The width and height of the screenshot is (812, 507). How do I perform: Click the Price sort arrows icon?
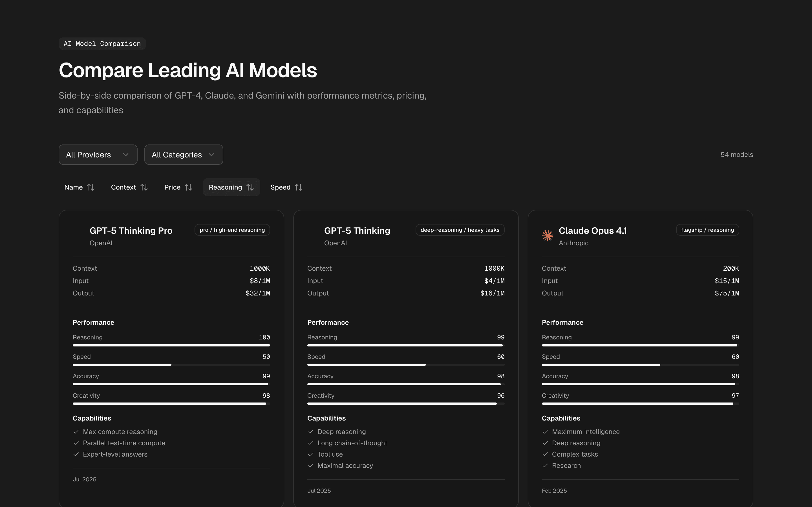[188, 187]
